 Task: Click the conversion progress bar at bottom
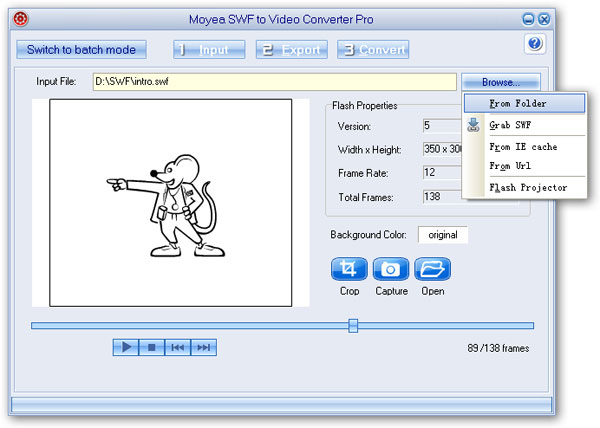point(281,405)
